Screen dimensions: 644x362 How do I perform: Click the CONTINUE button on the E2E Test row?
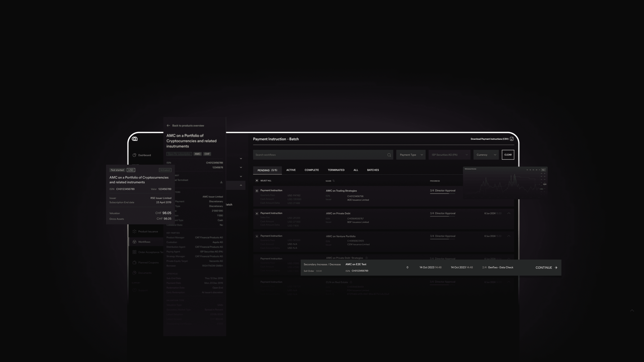point(546,267)
